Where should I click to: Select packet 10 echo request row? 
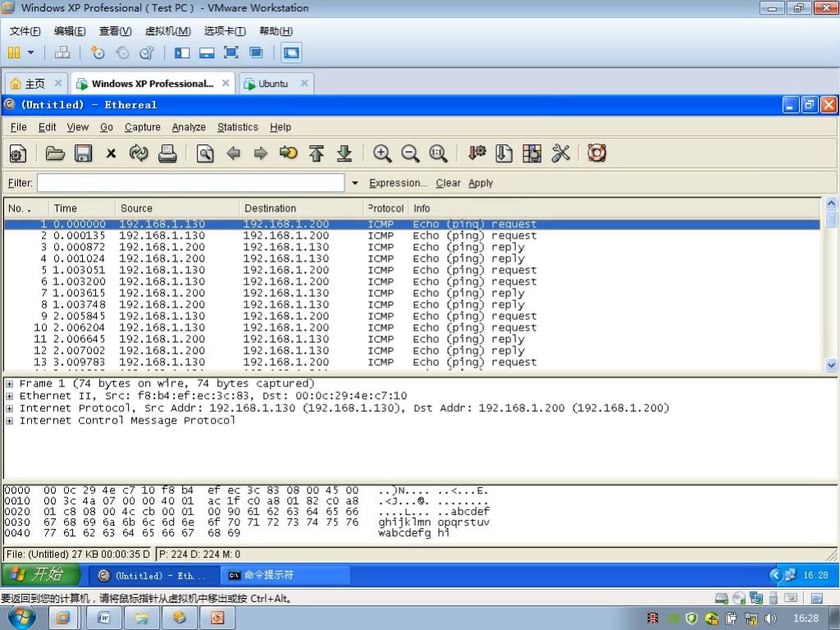412,327
